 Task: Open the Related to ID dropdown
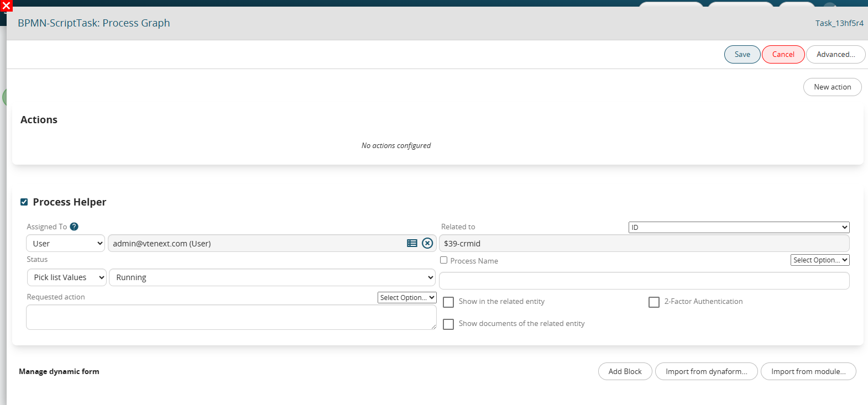(x=739, y=227)
